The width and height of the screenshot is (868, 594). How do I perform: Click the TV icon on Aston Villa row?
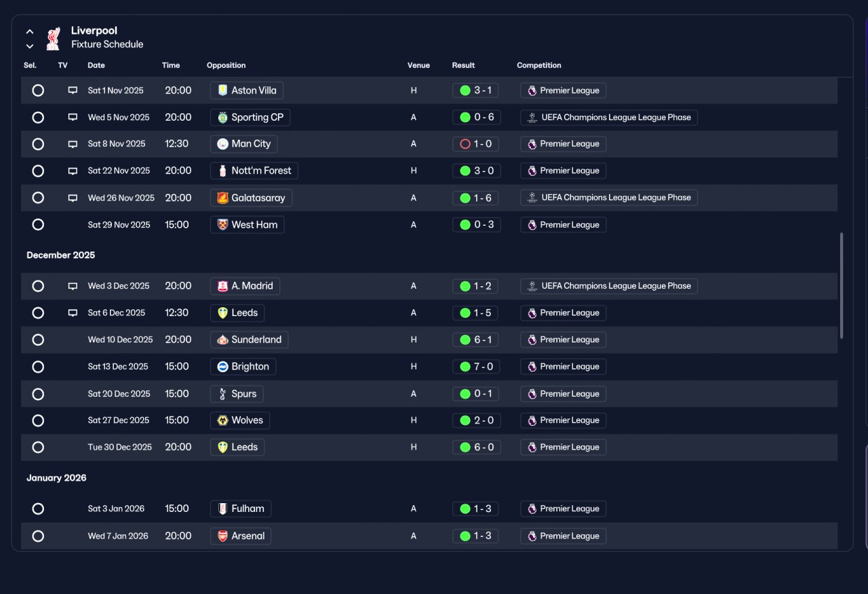click(x=73, y=90)
